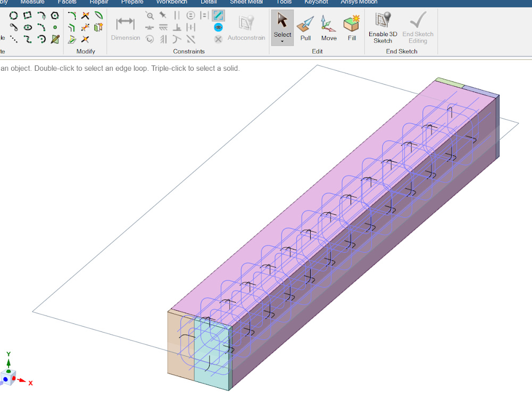Open the Measure ribbon tab
Image resolution: width=532 pixels, height=399 pixels.
click(x=32, y=2)
